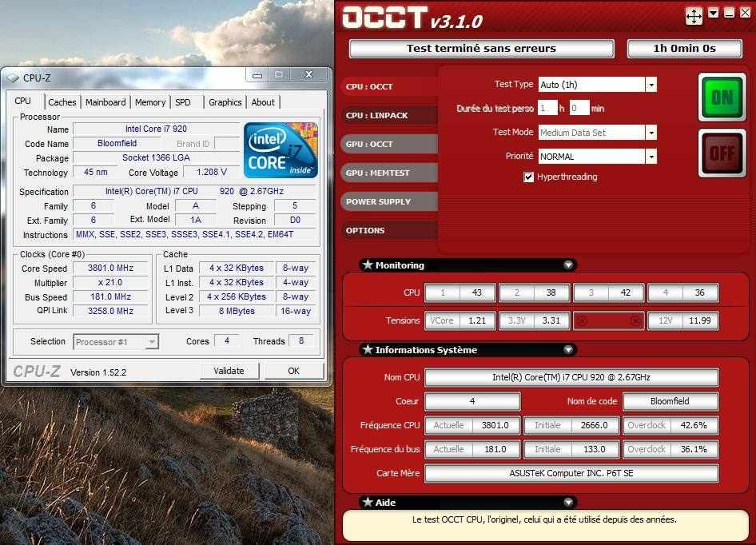Click the custom test minutes input field

point(579,108)
